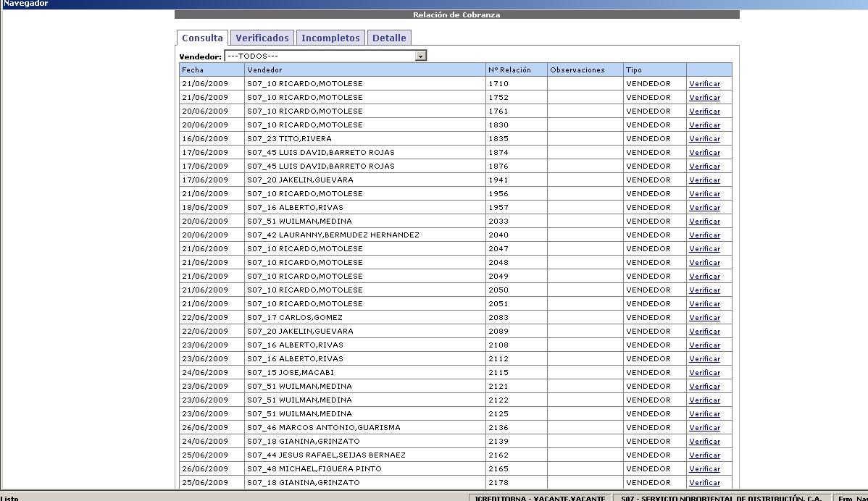Click the Nº Relación column header
Image resolution: width=868 pixels, height=501 pixels.
(517, 70)
